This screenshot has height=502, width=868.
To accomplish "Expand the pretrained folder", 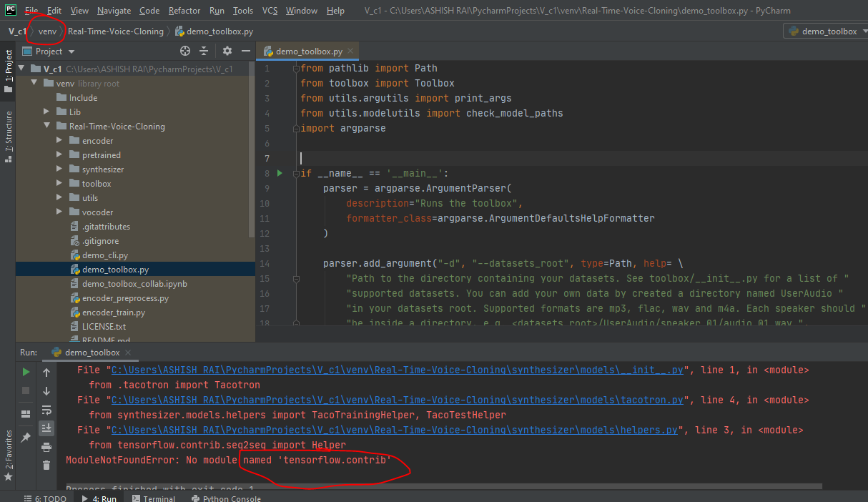I will click(x=60, y=155).
